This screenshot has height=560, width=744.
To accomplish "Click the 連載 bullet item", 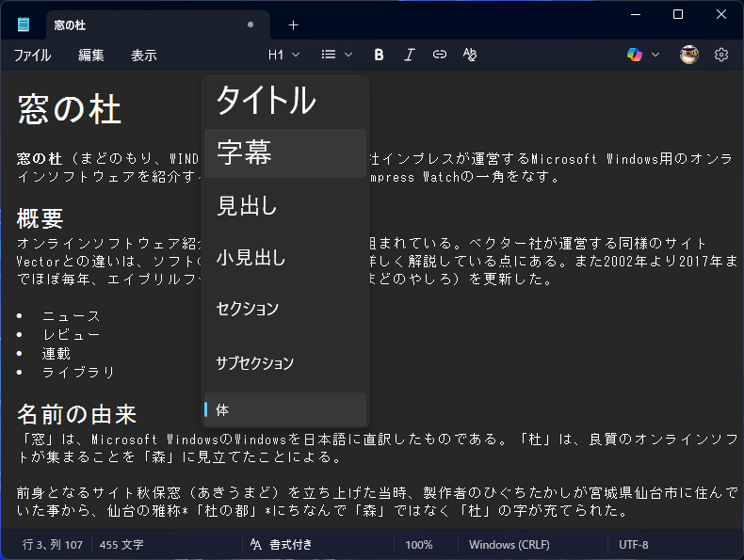I will (x=56, y=354).
